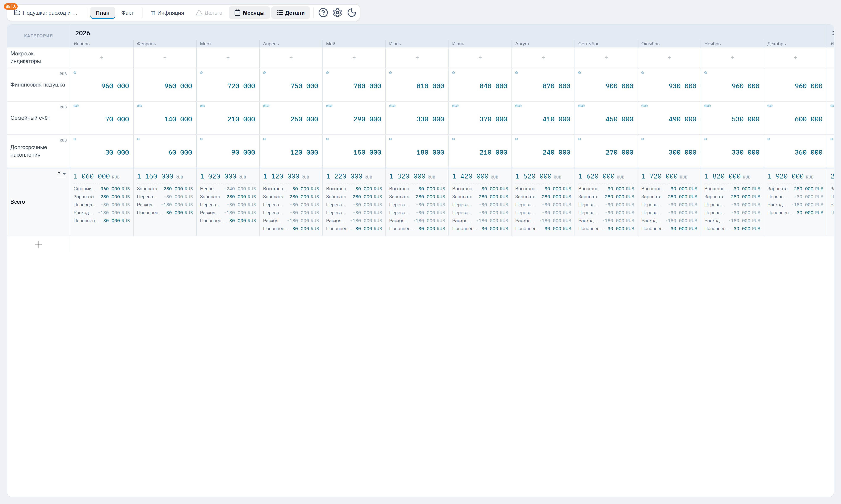Click 2026 year header

tap(83, 33)
